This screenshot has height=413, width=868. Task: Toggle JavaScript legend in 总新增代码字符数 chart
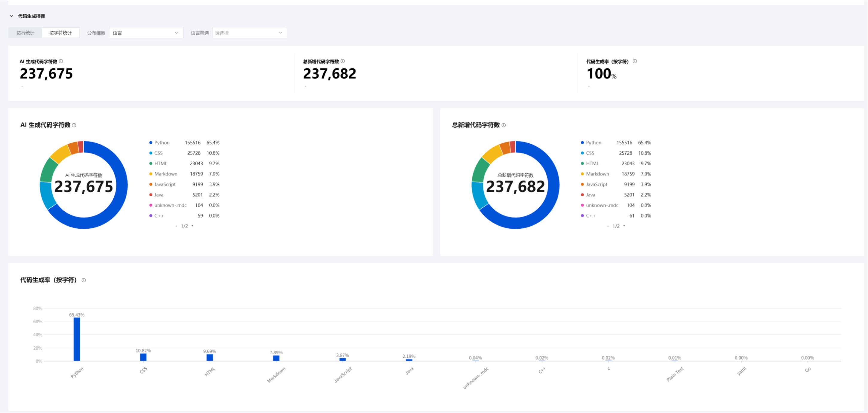tap(616, 184)
